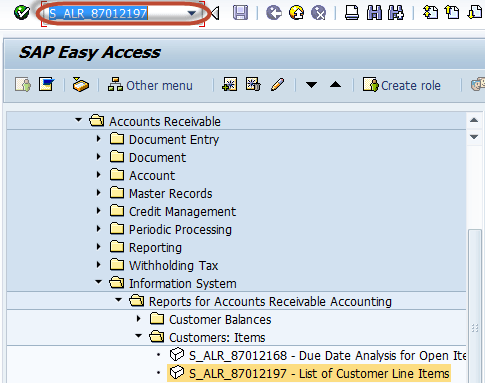Screen dimensions: 485x383
Task: Expand the Document Entry folder
Action: [x=98, y=138]
